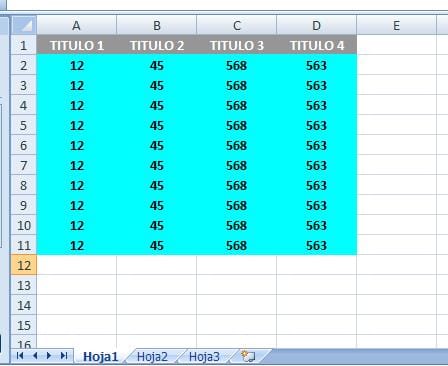Select cell D8 containing 563

(x=317, y=185)
